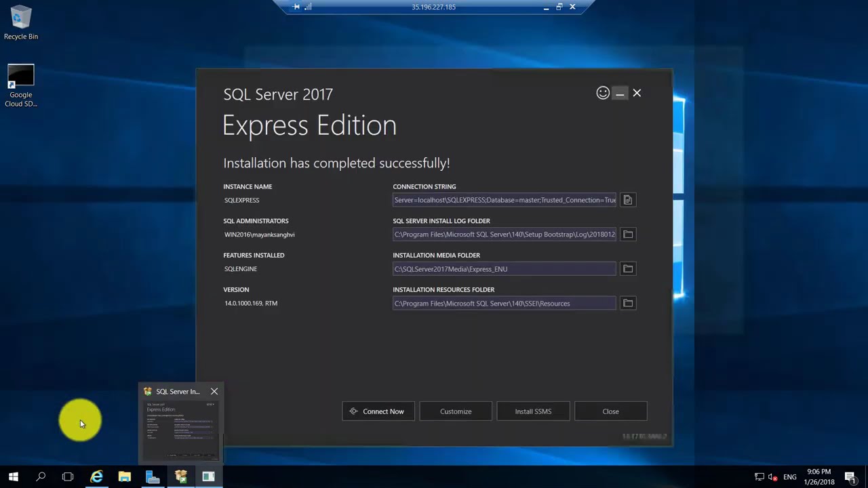Click the network tray icon
This screenshot has width=868, height=488.
pos(759,477)
